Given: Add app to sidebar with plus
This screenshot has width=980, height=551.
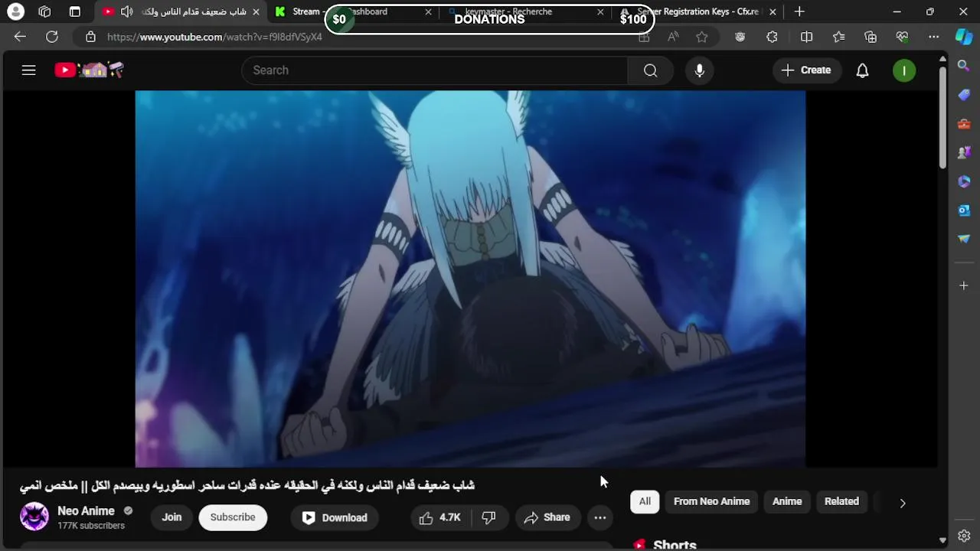Looking at the screenshot, I should (964, 285).
